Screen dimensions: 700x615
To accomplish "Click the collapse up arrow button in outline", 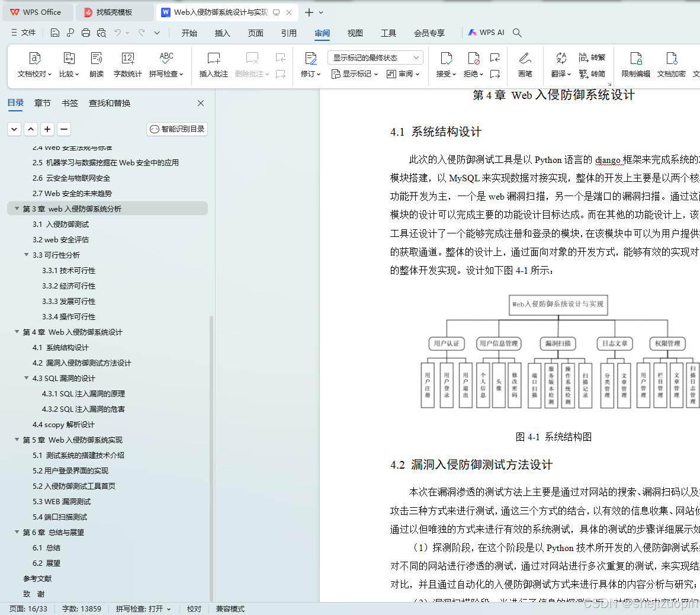I will click(31, 129).
